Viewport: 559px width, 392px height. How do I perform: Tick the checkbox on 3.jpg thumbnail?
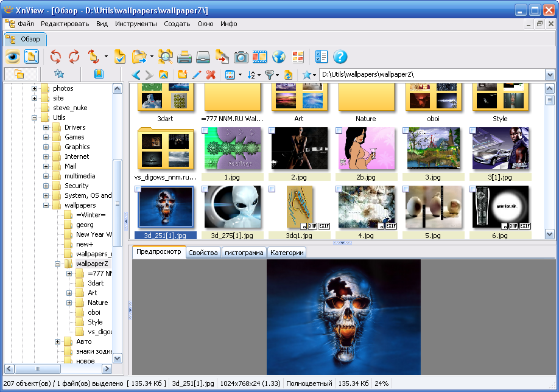pos(406,131)
